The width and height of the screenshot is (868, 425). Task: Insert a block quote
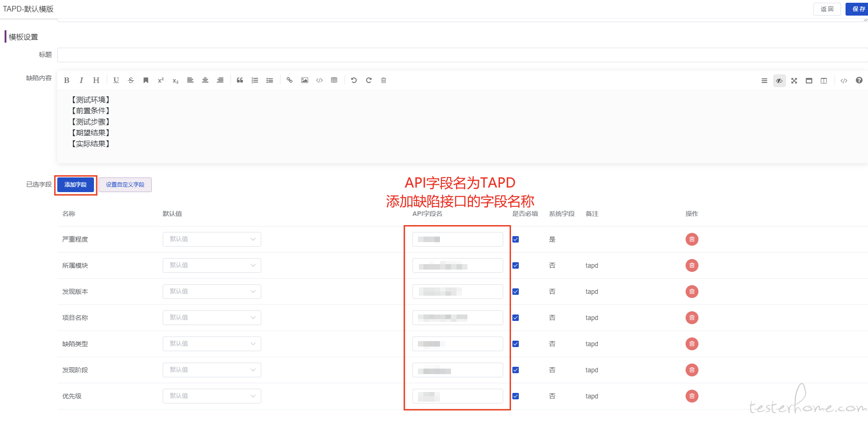click(240, 80)
